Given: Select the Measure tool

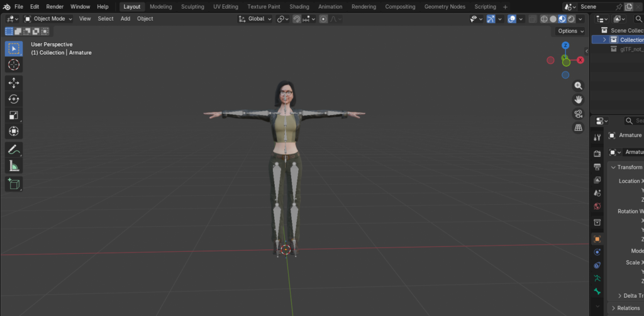Looking at the screenshot, I should (14, 166).
